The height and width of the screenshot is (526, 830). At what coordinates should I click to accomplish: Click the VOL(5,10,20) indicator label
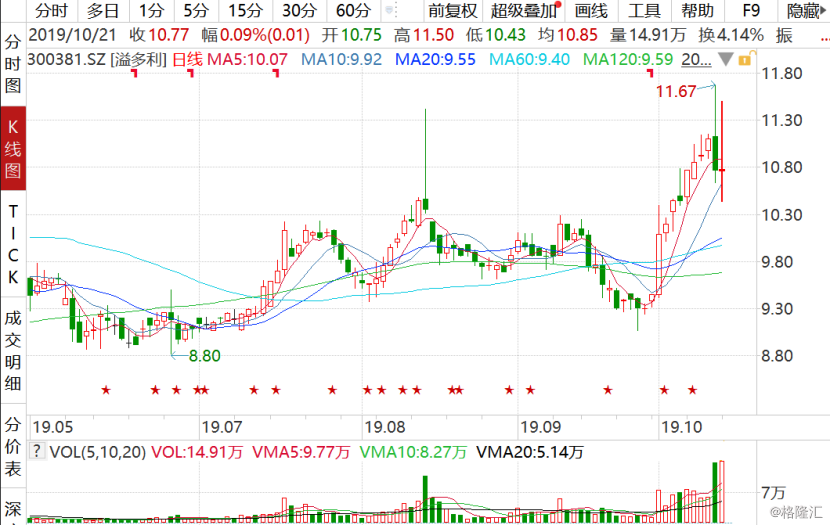(91, 453)
